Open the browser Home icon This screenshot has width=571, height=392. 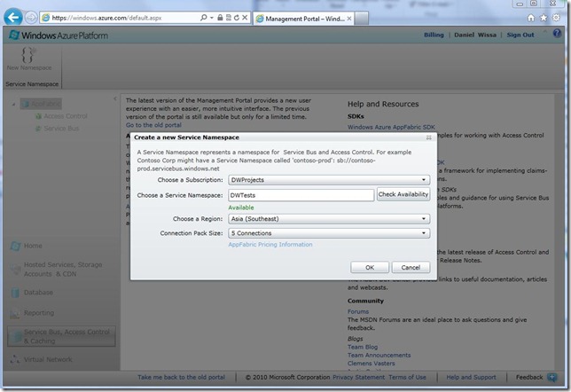531,18
